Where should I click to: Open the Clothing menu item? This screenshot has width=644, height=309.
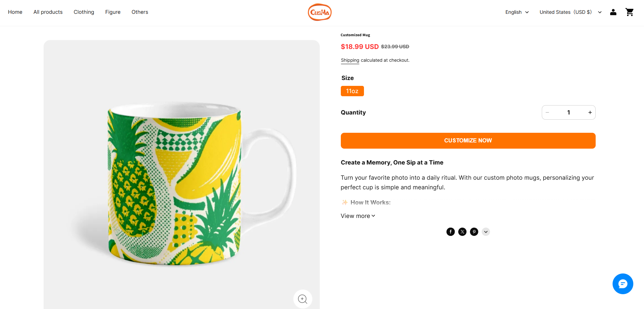click(84, 12)
